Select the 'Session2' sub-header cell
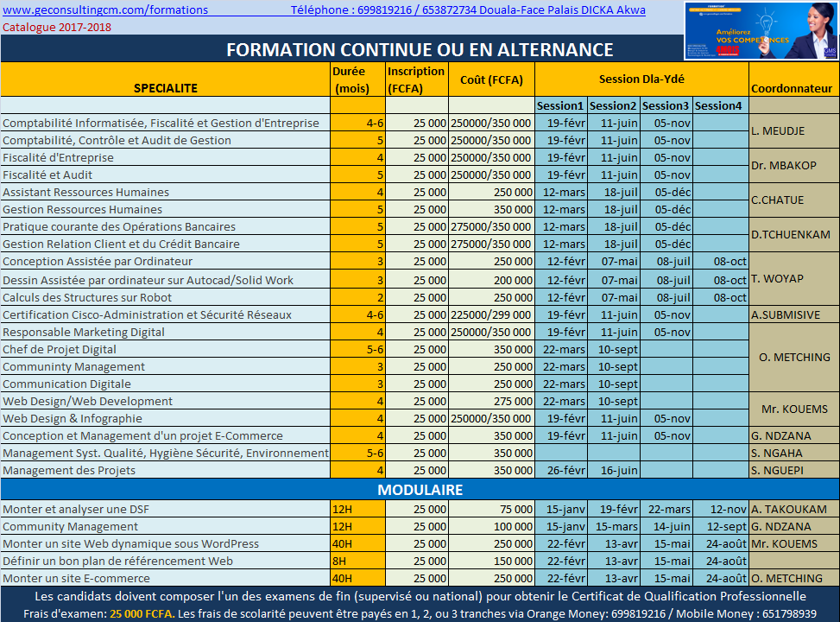Screen dimensions: 840x622 tap(613, 105)
